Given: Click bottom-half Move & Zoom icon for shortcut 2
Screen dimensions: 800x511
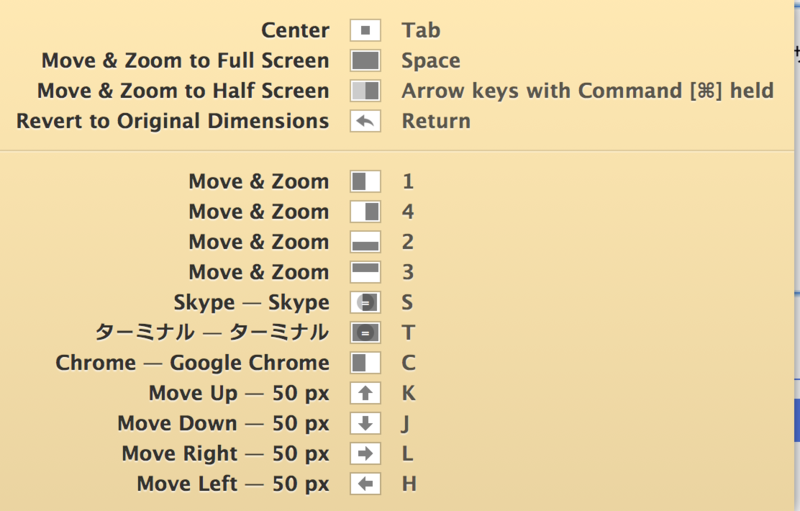Looking at the screenshot, I should (365, 242).
